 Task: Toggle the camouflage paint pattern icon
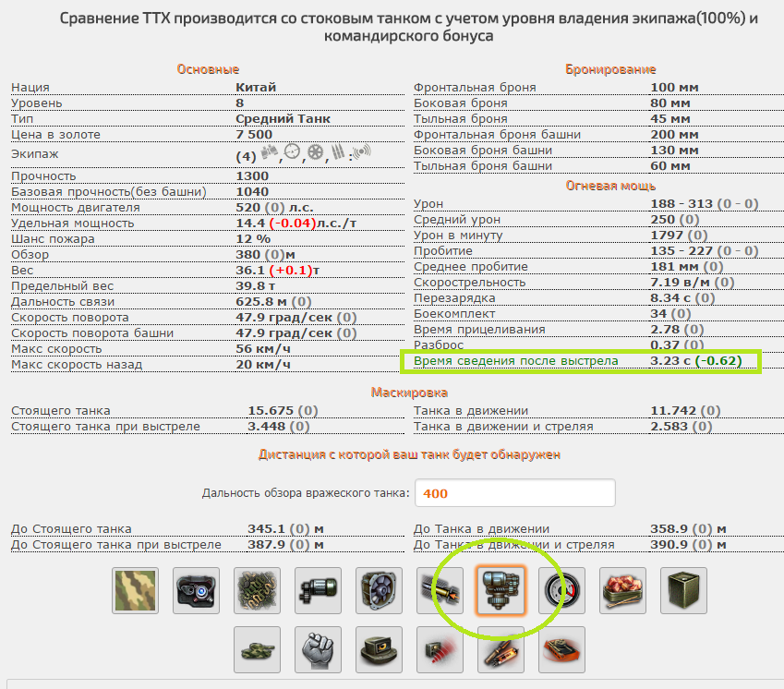(x=135, y=590)
